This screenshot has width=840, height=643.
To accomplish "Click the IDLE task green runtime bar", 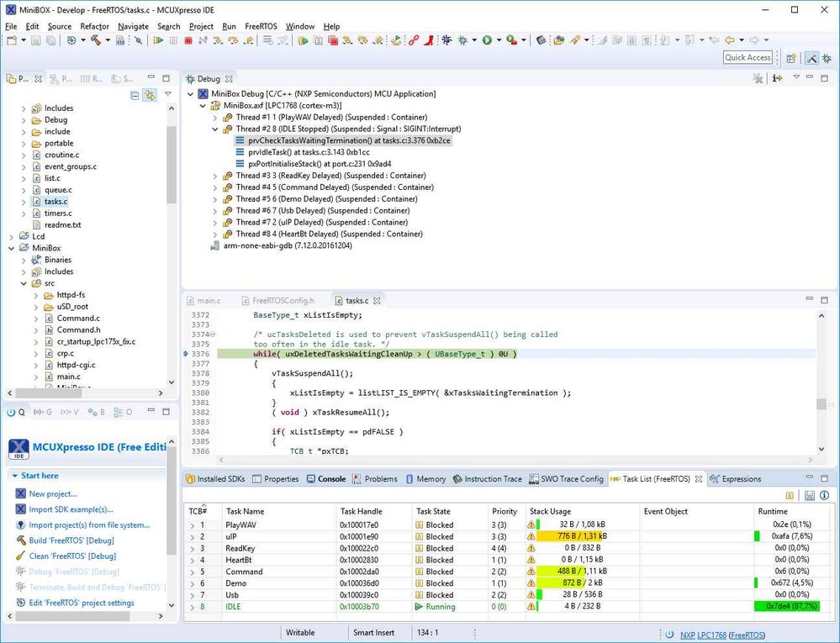I will tap(786, 607).
